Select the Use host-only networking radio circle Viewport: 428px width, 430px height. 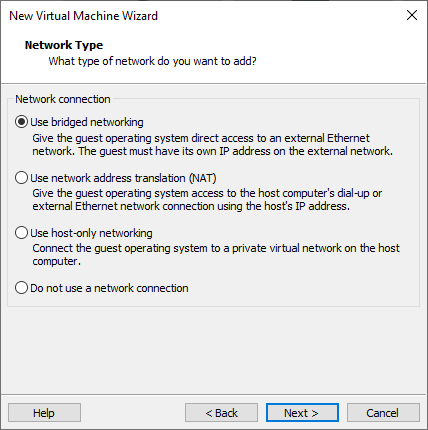[x=21, y=233]
